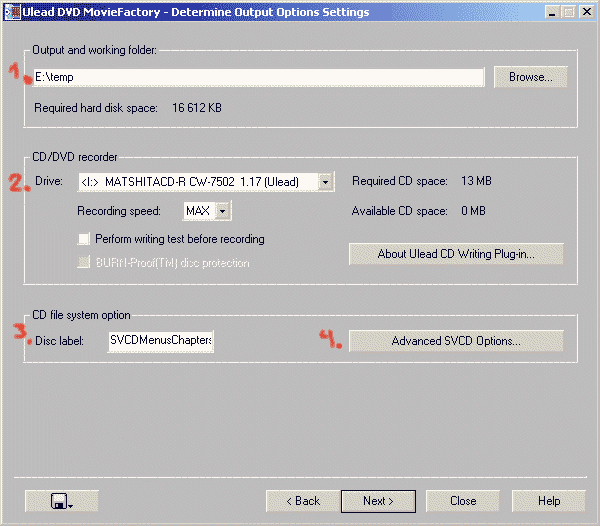The width and height of the screenshot is (600, 526).
Task: Click the '16 612 KB' required disk space value
Action: tap(197, 108)
